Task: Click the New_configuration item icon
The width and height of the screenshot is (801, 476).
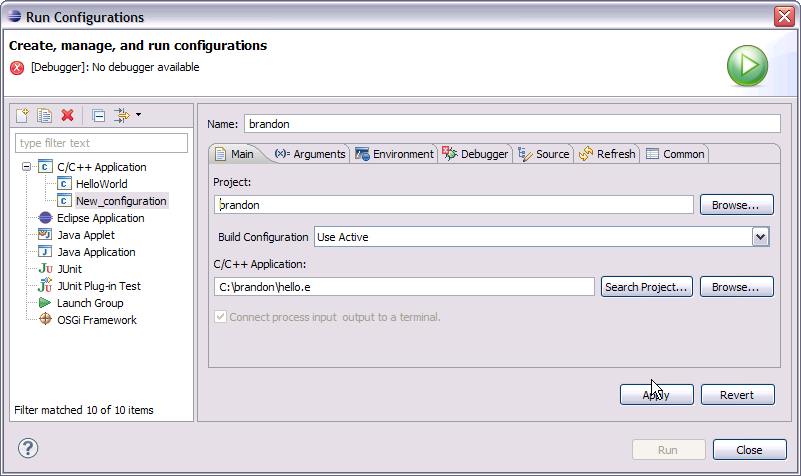Action: (64, 201)
